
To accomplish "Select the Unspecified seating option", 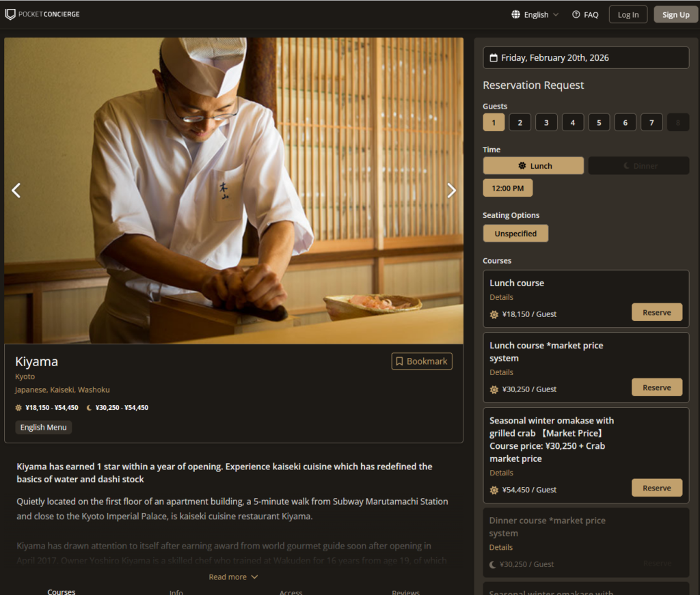I will tap(515, 234).
